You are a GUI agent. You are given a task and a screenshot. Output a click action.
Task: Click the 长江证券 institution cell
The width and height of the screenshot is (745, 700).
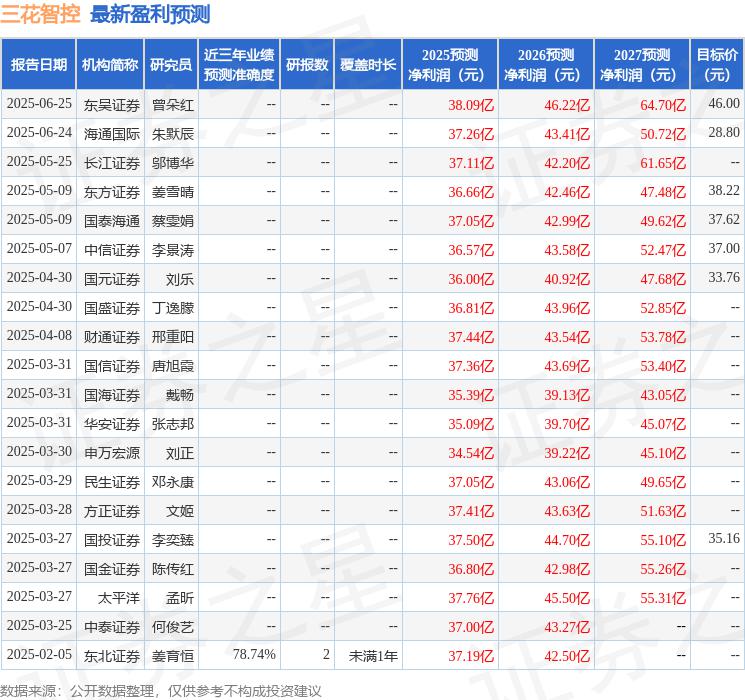[112, 163]
